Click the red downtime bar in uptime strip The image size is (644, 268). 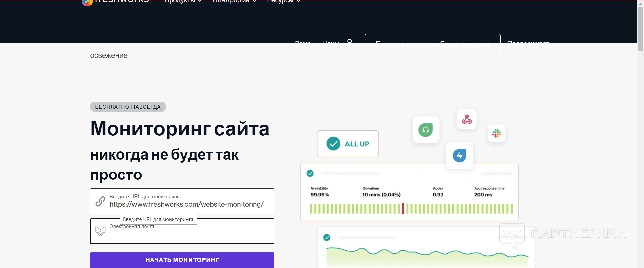pyautogui.click(x=403, y=209)
